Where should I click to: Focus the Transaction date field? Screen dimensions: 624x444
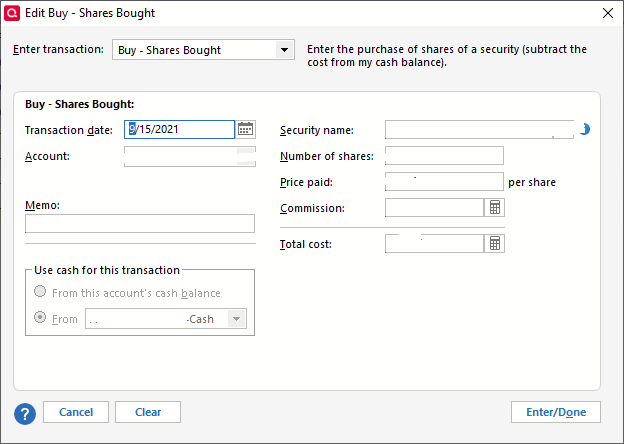180,129
